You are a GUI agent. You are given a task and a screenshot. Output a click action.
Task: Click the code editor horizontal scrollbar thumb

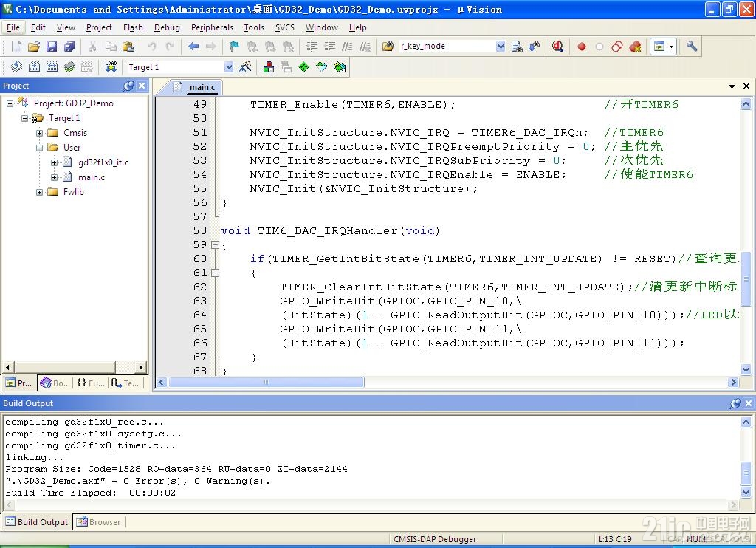[x=266, y=382]
